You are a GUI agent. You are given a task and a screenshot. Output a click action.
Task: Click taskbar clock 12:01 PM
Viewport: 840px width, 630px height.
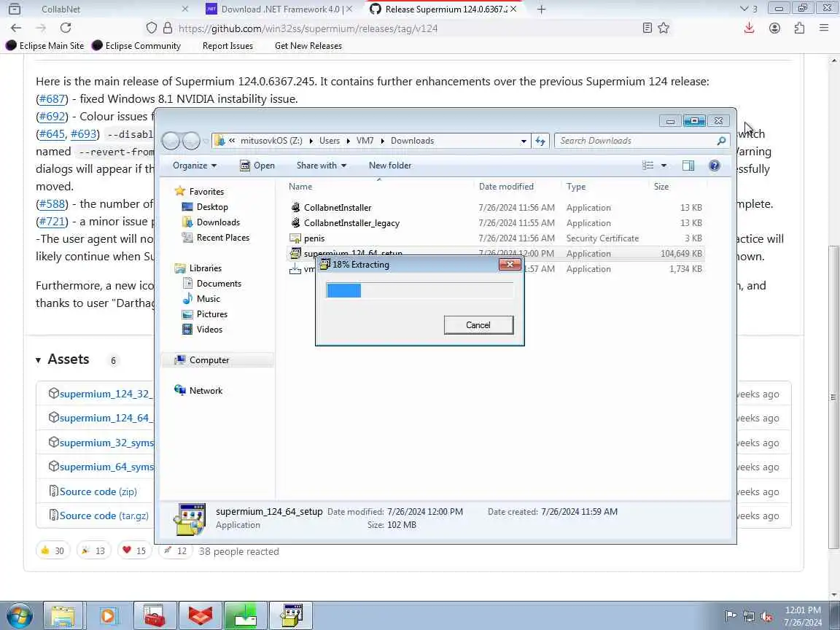coord(803,610)
